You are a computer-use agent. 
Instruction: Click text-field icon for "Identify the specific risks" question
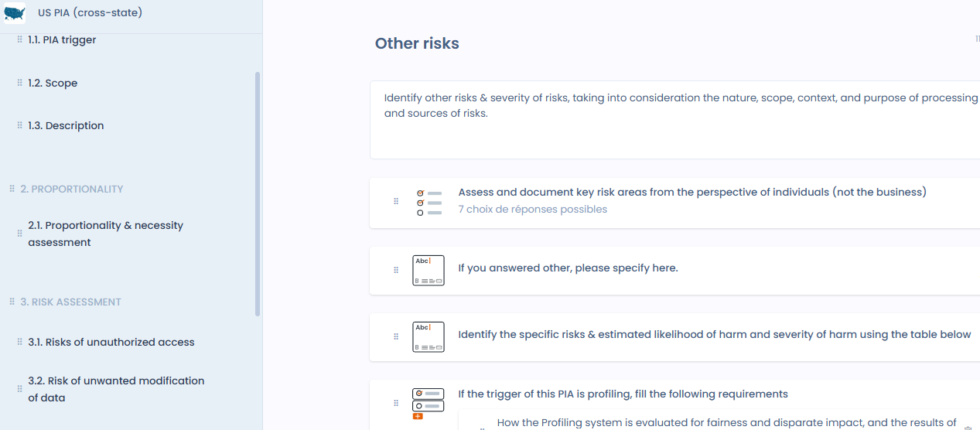point(429,336)
